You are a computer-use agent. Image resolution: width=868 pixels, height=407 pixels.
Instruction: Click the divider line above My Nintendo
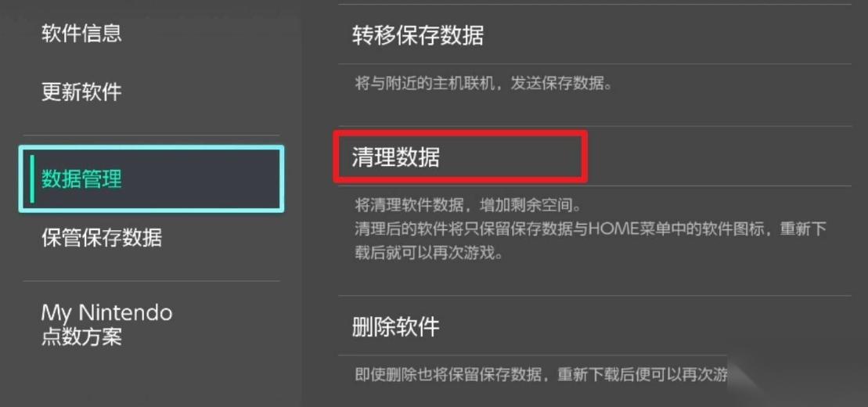(x=151, y=281)
